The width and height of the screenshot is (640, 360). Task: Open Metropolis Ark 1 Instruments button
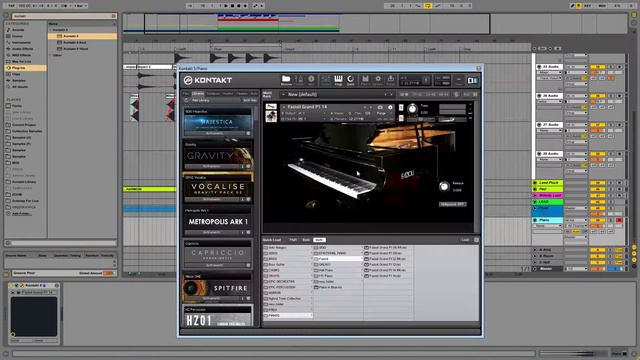point(211,233)
